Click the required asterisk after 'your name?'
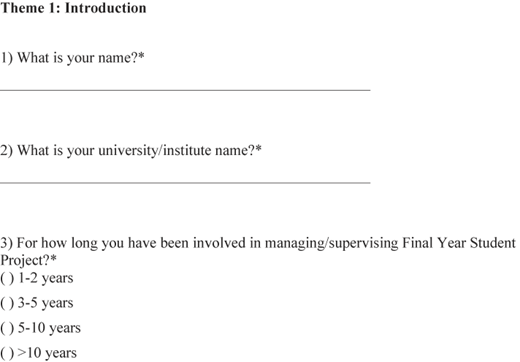Screen dimensions: 520x362 (x=141, y=55)
